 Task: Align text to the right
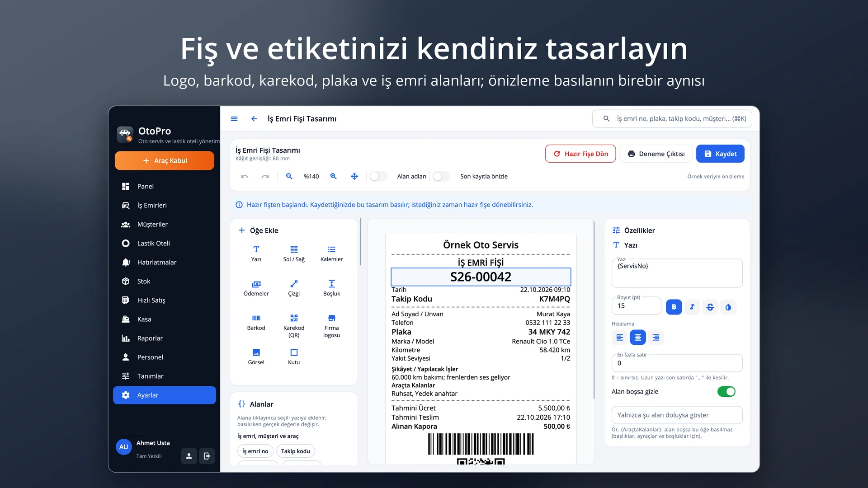(656, 337)
